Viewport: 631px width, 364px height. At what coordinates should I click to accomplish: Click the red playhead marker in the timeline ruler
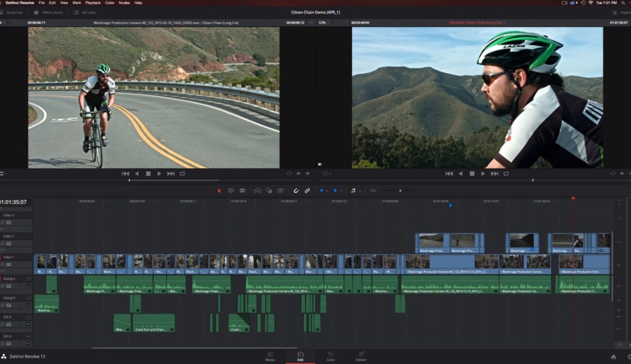click(x=574, y=199)
